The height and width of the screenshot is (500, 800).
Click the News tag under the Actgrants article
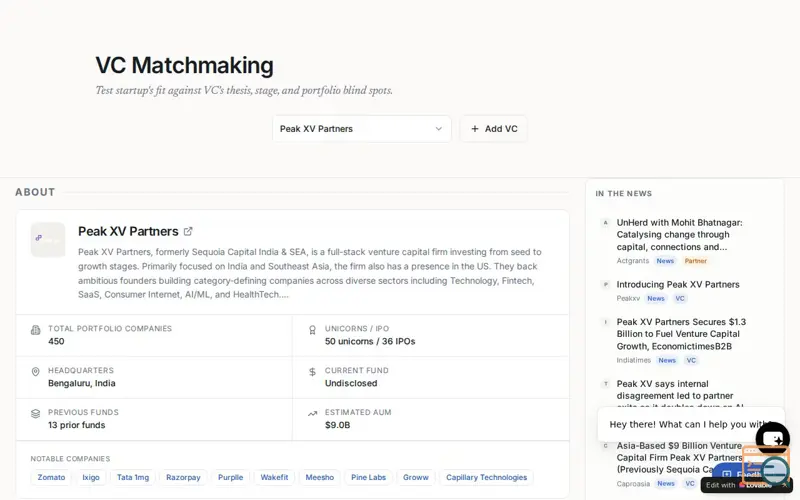coord(665,261)
